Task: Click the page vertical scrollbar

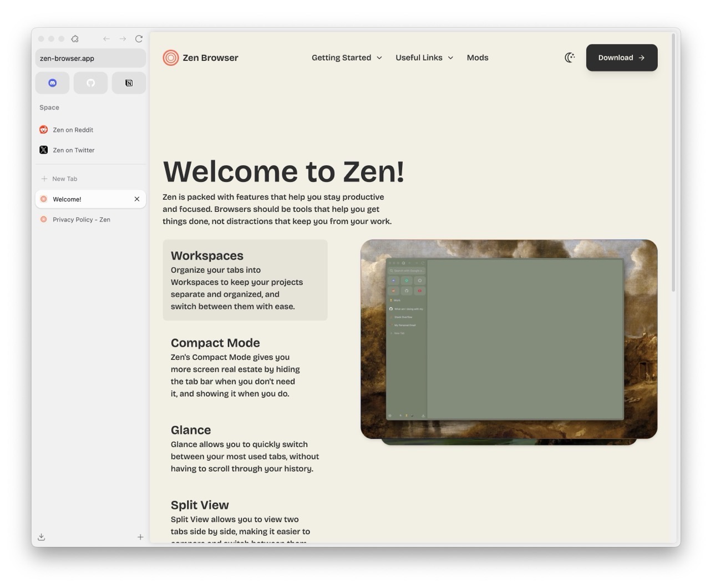Action: (x=673, y=162)
